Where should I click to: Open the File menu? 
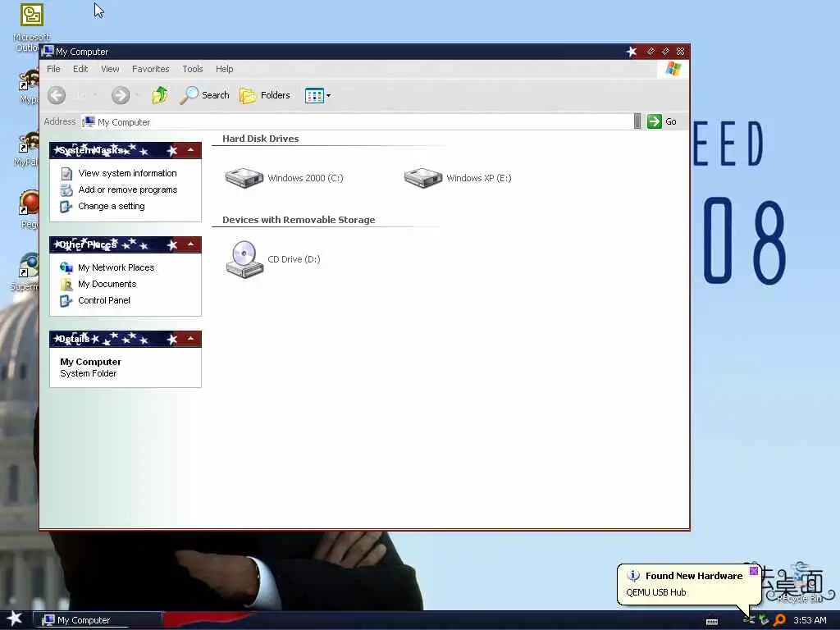tap(53, 69)
